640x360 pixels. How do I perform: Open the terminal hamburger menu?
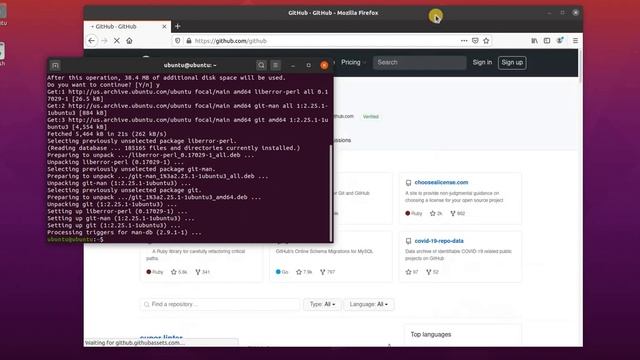[x=276, y=65]
